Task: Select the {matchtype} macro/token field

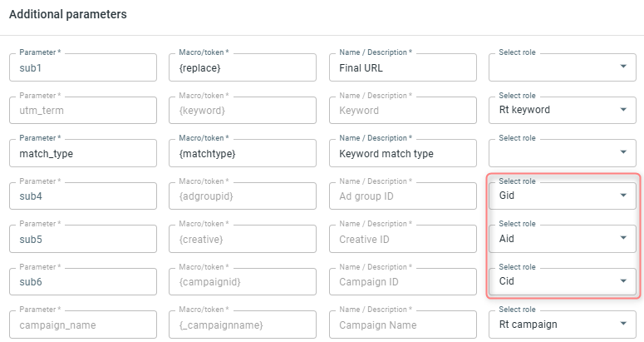Action: [243, 153]
